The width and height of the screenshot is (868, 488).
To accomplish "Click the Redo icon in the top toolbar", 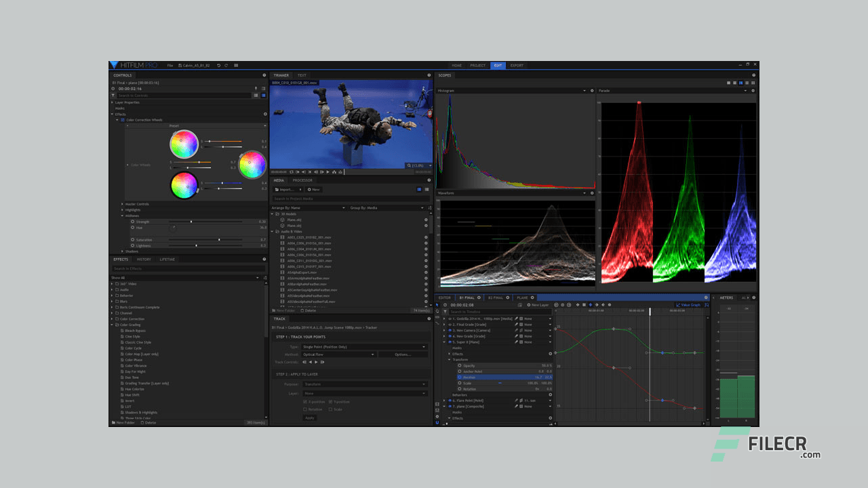I will pos(226,65).
